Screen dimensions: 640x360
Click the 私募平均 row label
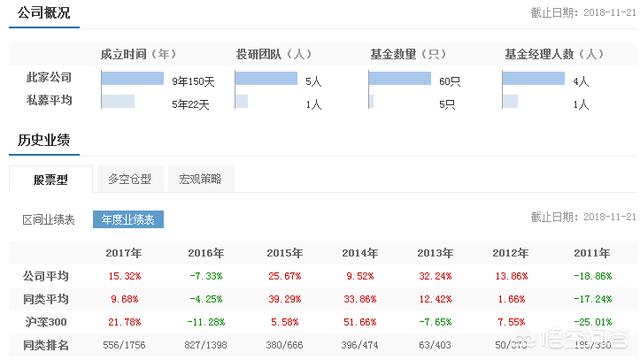click(49, 100)
